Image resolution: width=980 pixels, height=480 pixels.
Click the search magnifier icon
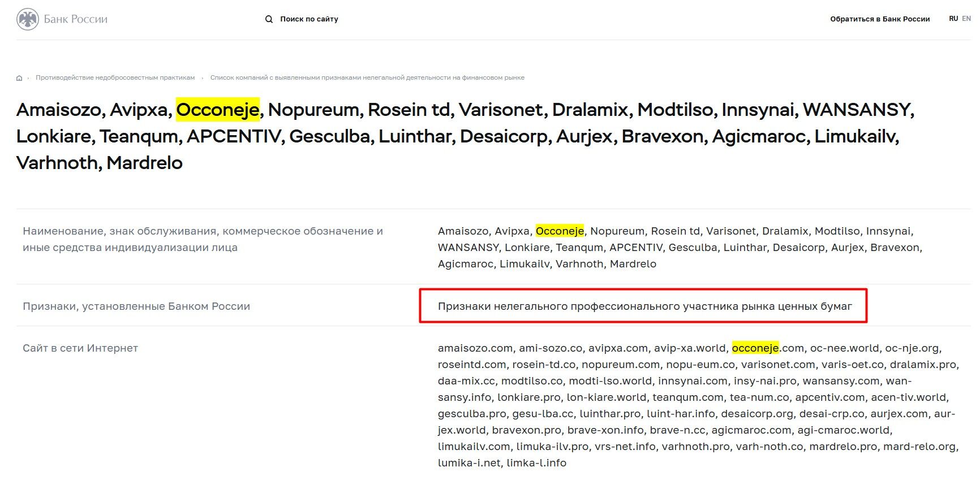[269, 19]
